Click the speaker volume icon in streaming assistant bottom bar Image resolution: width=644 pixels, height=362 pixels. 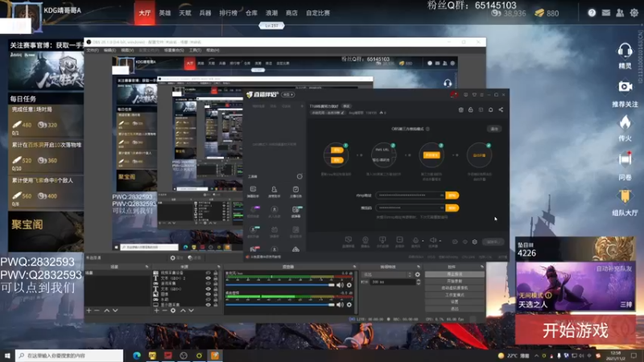point(433,240)
